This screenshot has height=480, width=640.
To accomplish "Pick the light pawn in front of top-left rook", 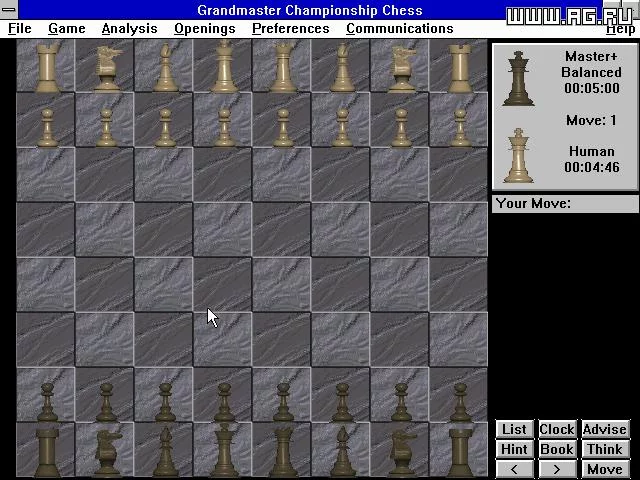I will coord(47,127).
